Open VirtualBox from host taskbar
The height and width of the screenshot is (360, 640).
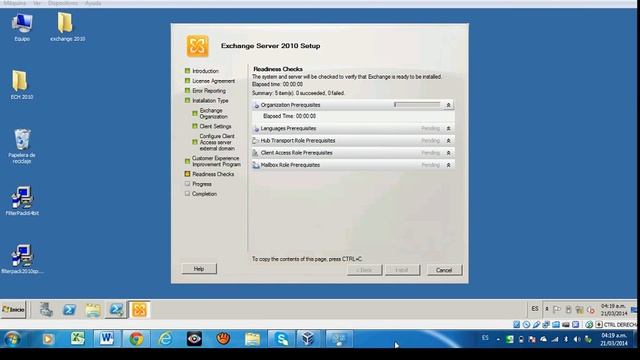point(308,339)
